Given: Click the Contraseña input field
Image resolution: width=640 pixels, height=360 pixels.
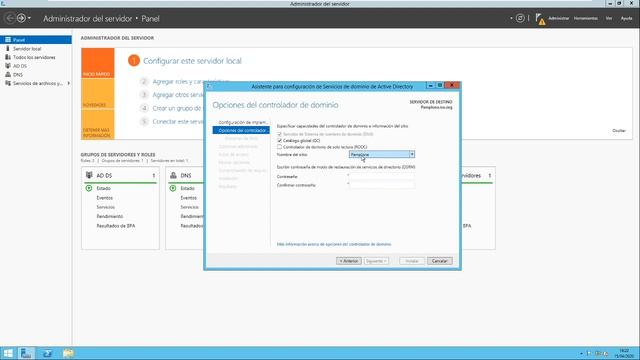Looking at the screenshot, I should pos(382,176).
